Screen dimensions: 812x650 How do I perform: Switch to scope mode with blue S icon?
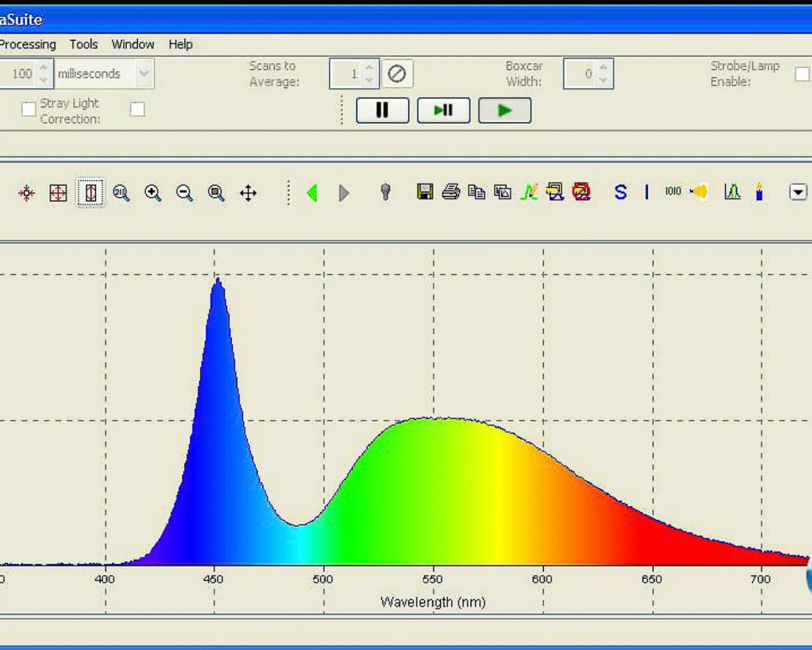[620, 192]
